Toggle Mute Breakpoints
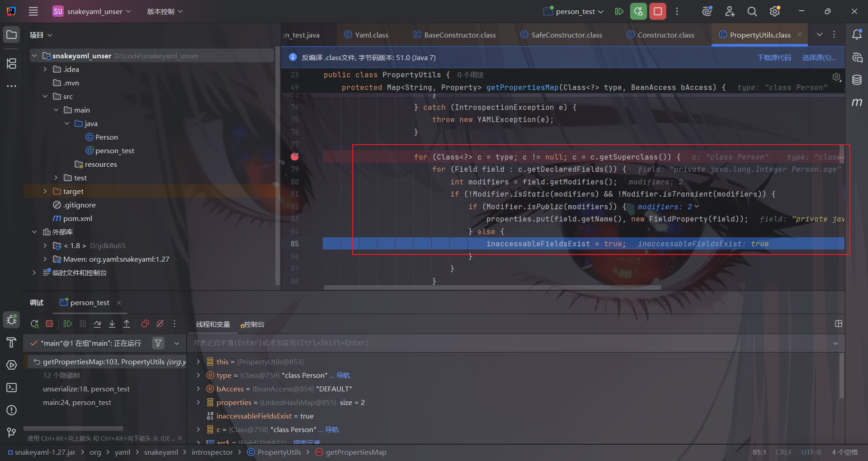The width and height of the screenshot is (868, 461). pyautogui.click(x=160, y=324)
